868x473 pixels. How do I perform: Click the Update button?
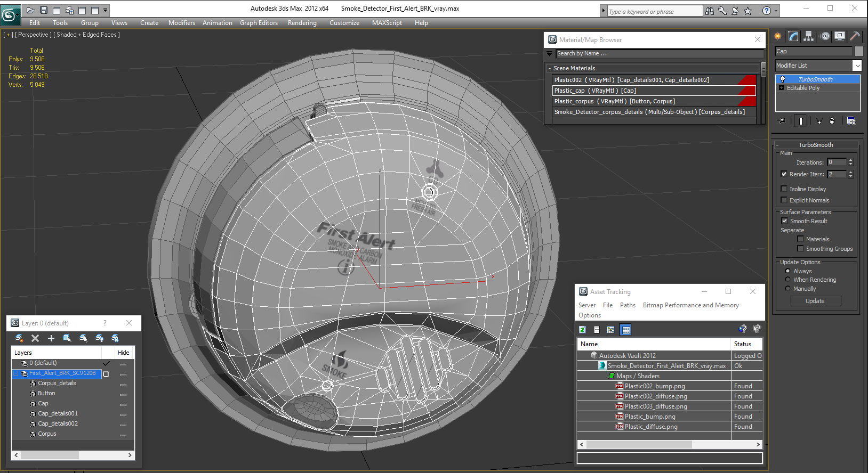(815, 301)
